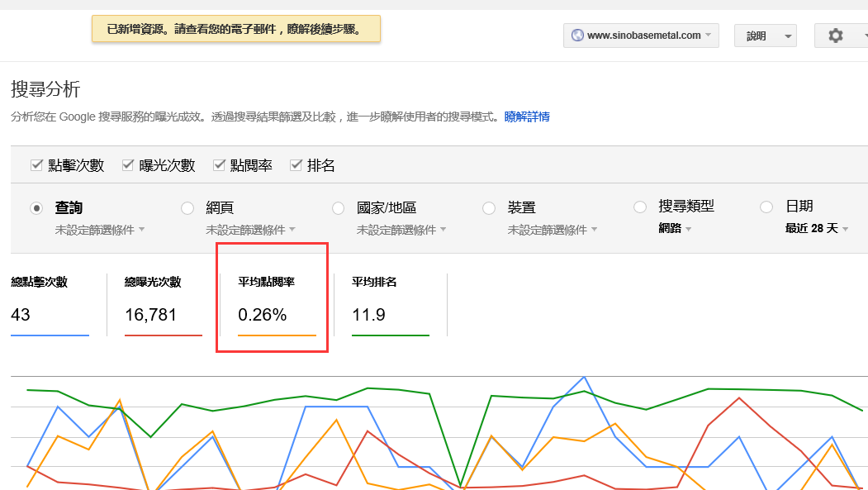Open 最近 28 天 date range dropdown
868x490 pixels.
coord(817,229)
